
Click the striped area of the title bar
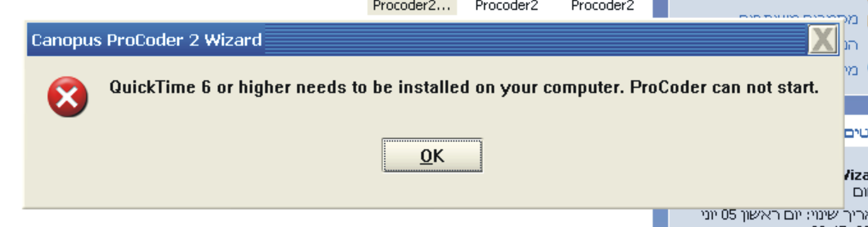point(535,40)
